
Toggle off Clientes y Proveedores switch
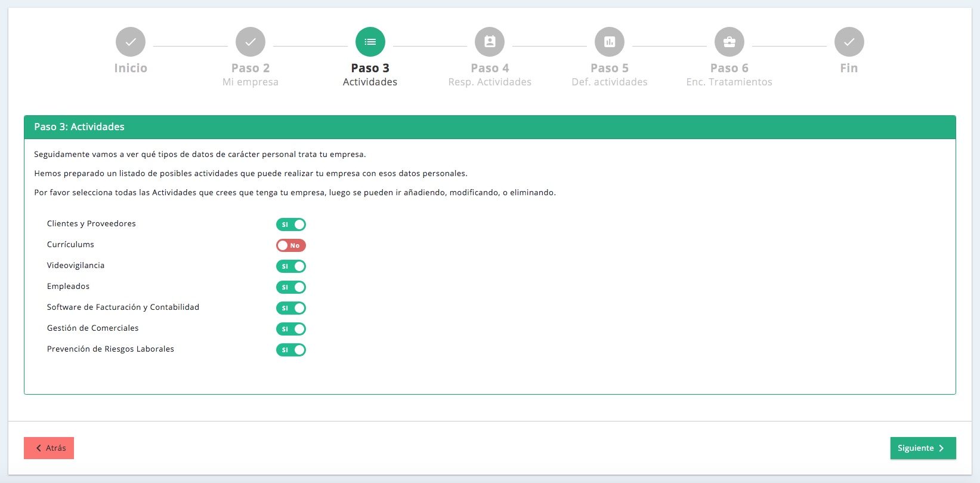(x=291, y=224)
